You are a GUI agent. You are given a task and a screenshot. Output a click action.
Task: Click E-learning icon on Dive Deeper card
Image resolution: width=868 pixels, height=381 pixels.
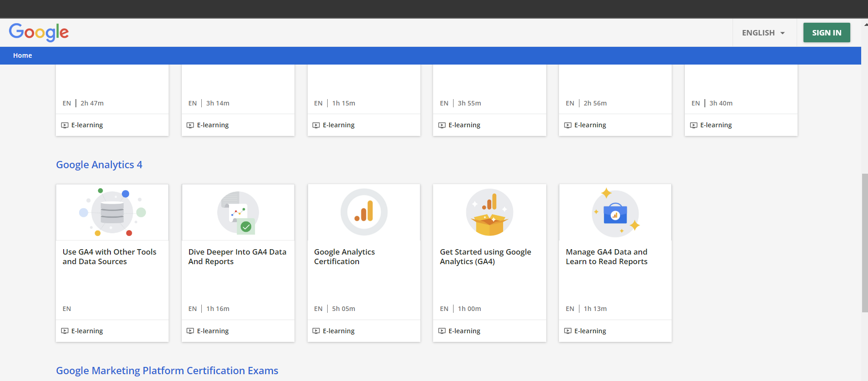190,331
